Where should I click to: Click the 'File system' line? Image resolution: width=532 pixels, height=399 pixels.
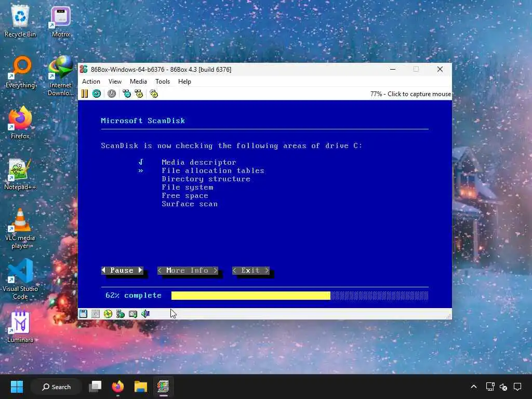[x=187, y=187]
